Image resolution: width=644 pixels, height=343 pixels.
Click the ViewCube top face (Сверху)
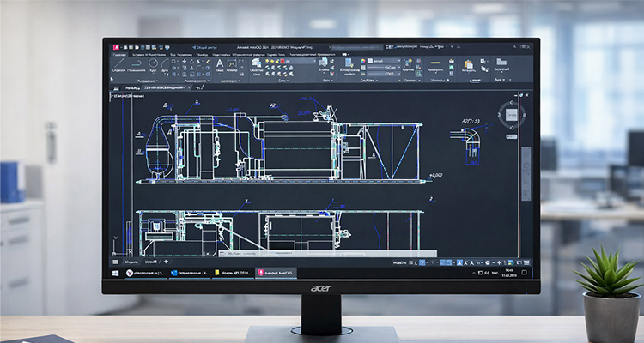pyautogui.click(x=511, y=115)
